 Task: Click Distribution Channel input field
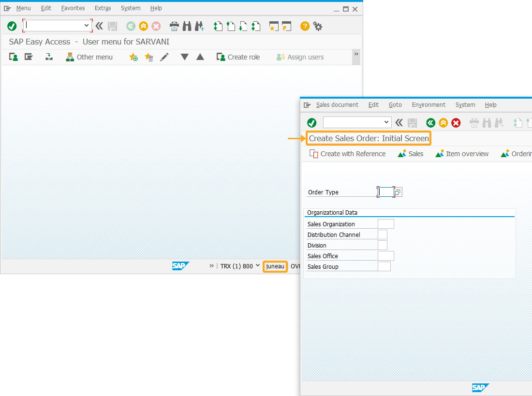pyautogui.click(x=383, y=235)
